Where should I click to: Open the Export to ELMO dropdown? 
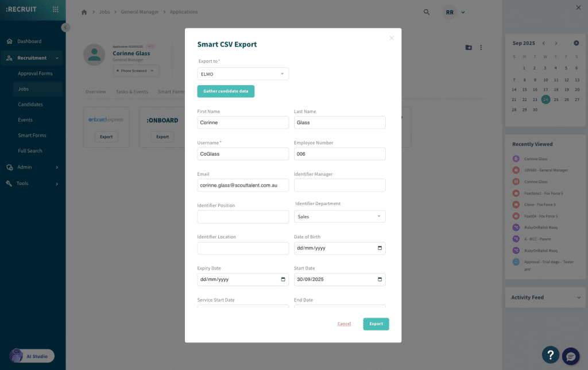[x=242, y=74]
